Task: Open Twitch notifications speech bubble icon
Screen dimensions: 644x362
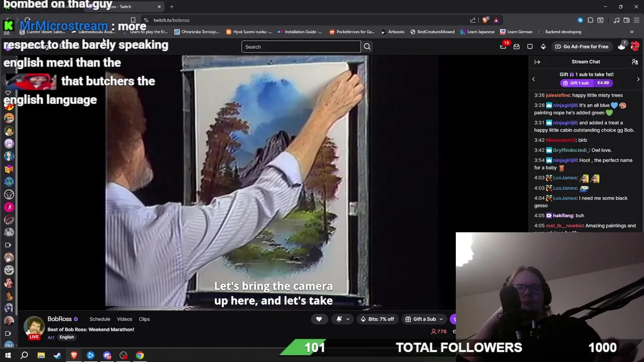Action: tap(530, 47)
